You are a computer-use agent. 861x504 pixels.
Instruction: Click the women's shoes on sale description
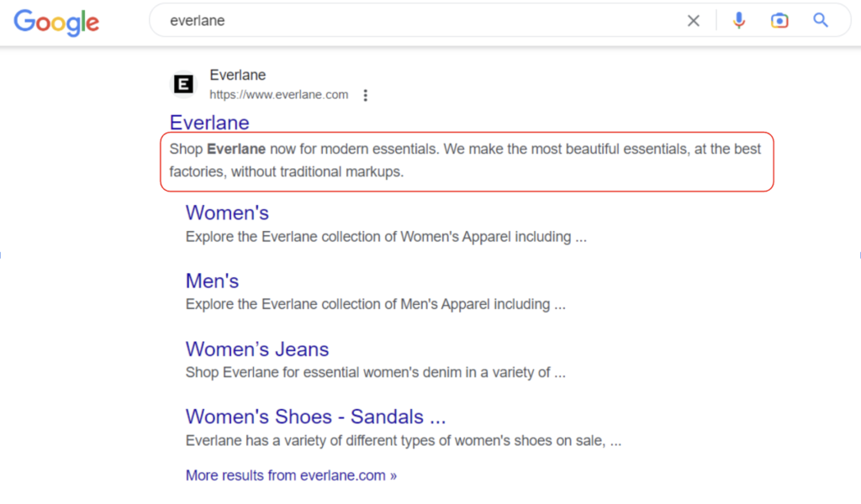[403, 440]
